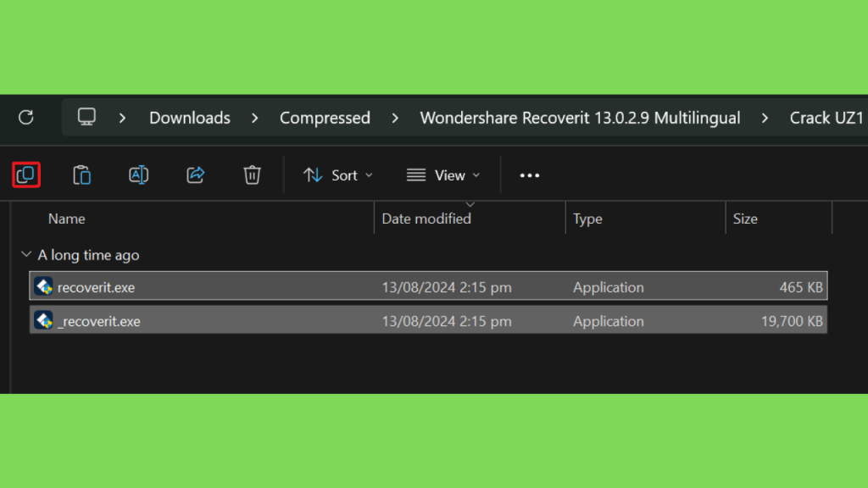Viewport: 868px width, 488px height.
Task: Collapse the 'A long time ago' group
Action: point(26,254)
